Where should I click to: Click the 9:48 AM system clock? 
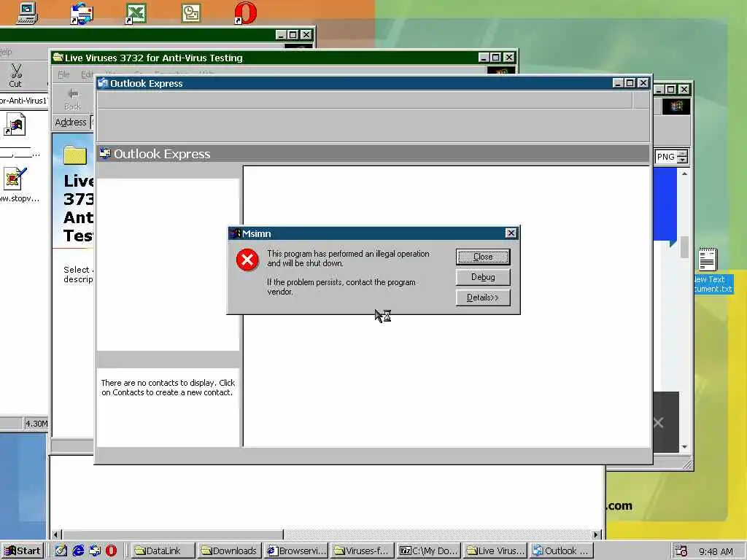click(716, 551)
